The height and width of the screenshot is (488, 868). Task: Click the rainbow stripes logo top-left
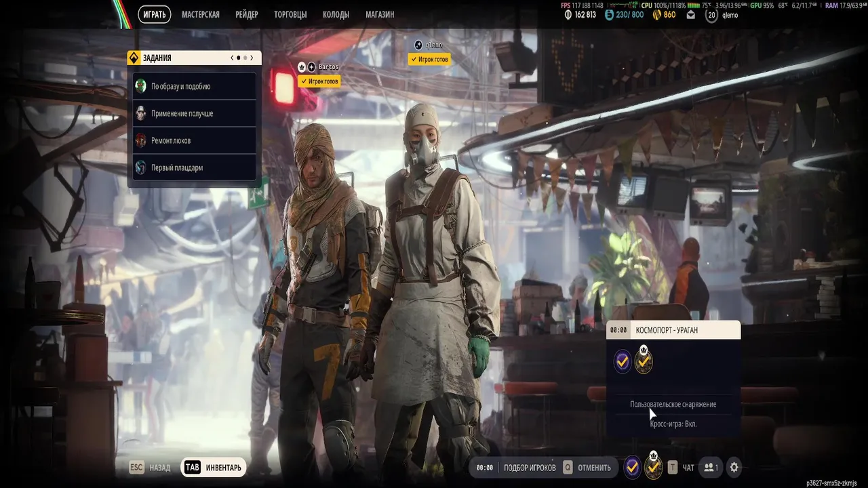point(124,14)
